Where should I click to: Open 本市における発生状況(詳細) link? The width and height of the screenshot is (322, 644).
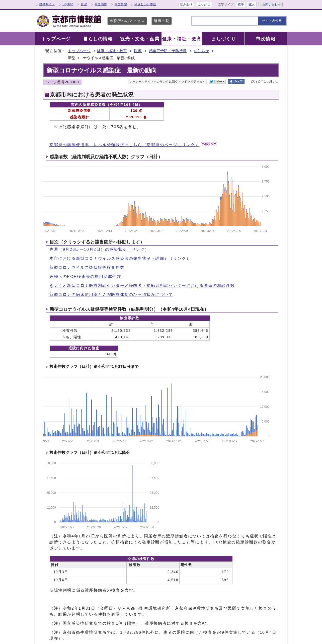(120, 258)
